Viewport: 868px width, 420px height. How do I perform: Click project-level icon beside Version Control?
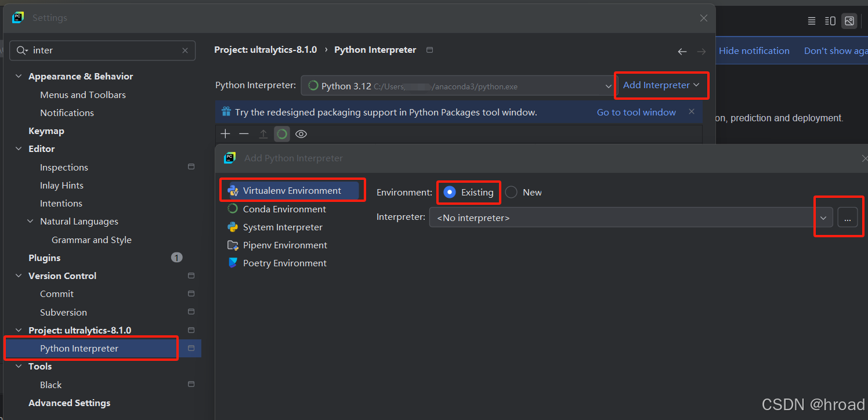coord(191,276)
